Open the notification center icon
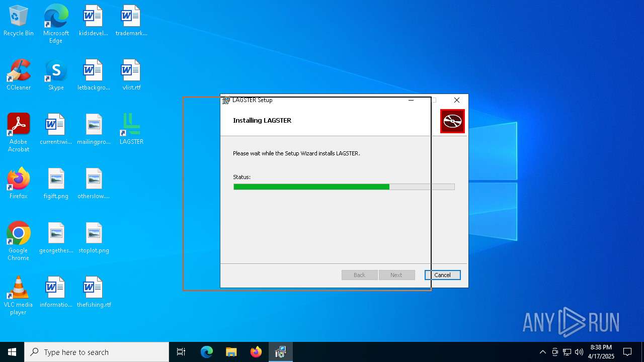The image size is (644, 362). pyautogui.click(x=627, y=352)
